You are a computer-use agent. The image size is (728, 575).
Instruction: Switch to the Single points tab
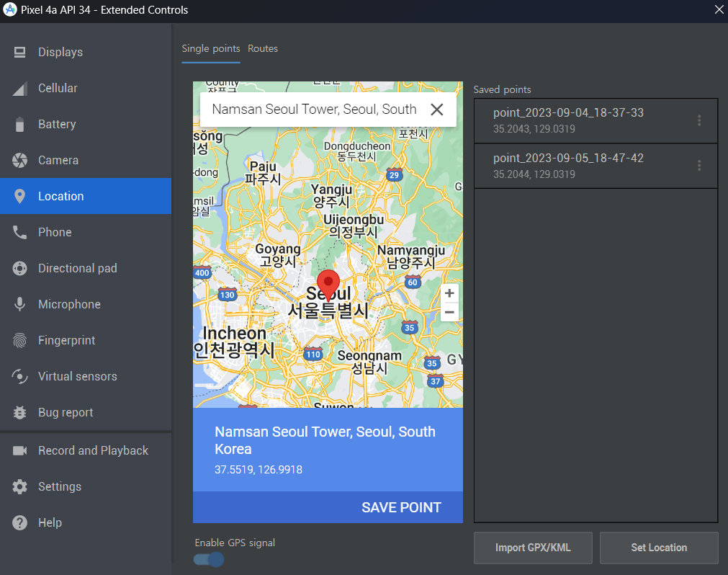(x=211, y=49)
